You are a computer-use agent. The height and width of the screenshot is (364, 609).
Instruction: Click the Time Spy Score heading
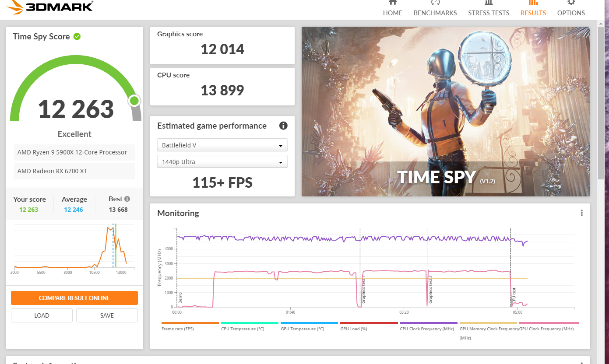pos(41,36)
